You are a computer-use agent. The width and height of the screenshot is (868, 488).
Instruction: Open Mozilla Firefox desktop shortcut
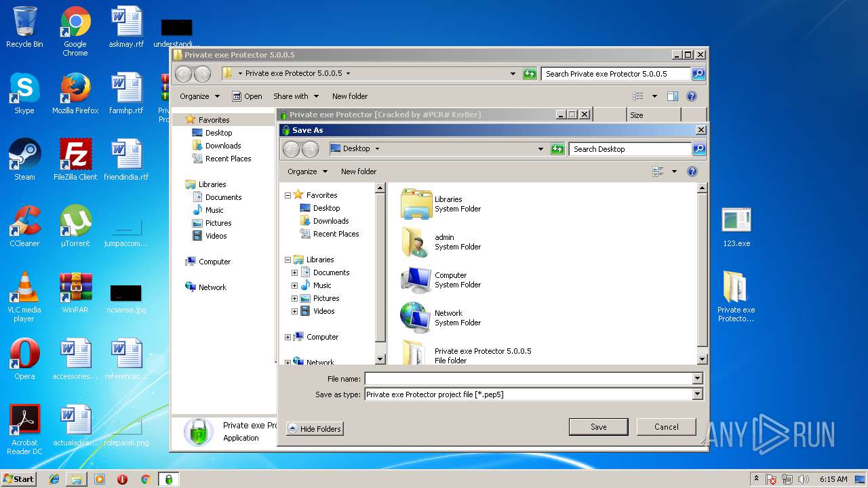click(75, 94)
